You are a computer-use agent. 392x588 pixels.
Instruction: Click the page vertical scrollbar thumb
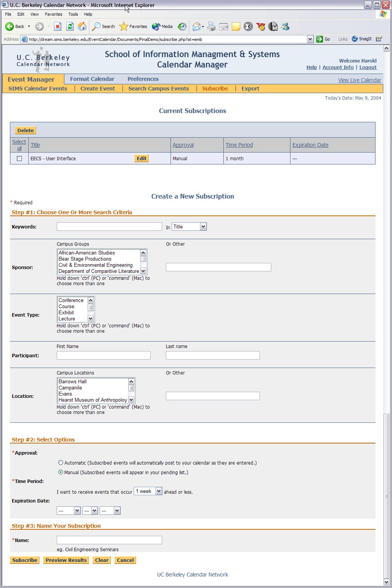[x=386, y=496]
